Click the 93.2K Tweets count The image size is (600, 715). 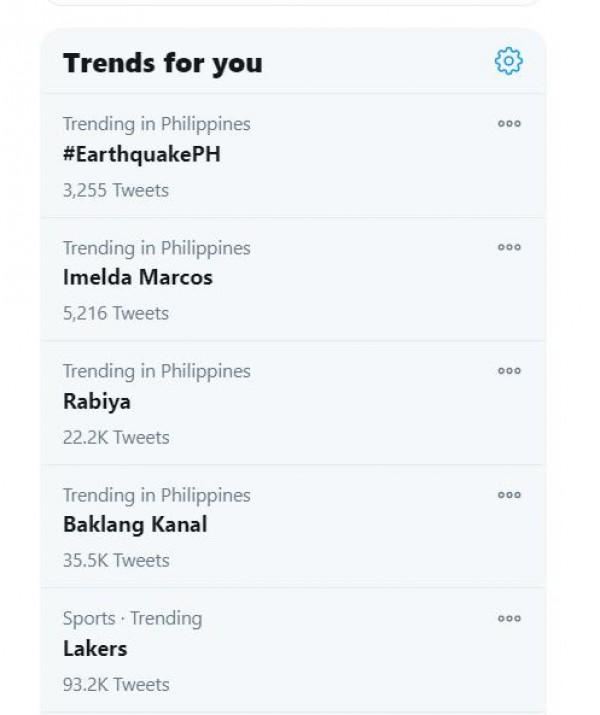tap(116, 684)
